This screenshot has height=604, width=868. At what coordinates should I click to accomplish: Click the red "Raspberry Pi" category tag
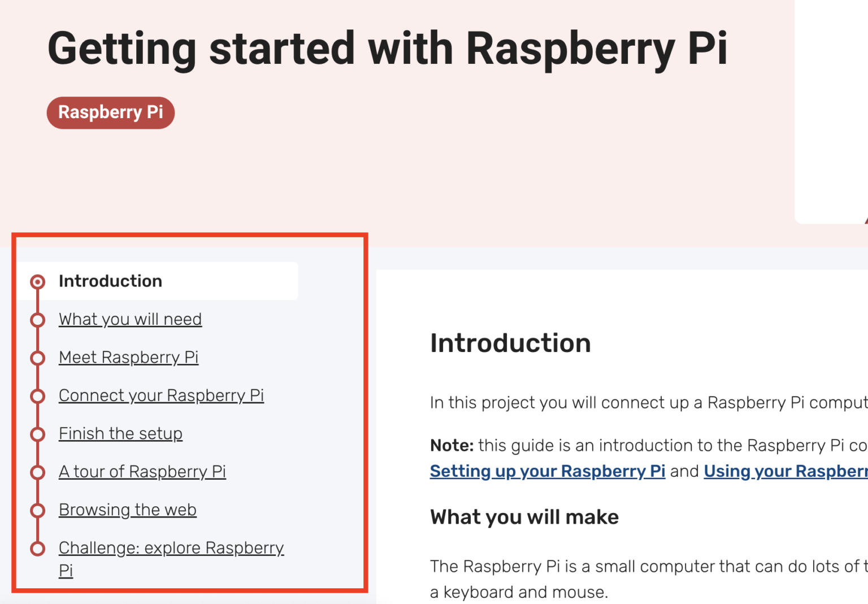[110, 112]
